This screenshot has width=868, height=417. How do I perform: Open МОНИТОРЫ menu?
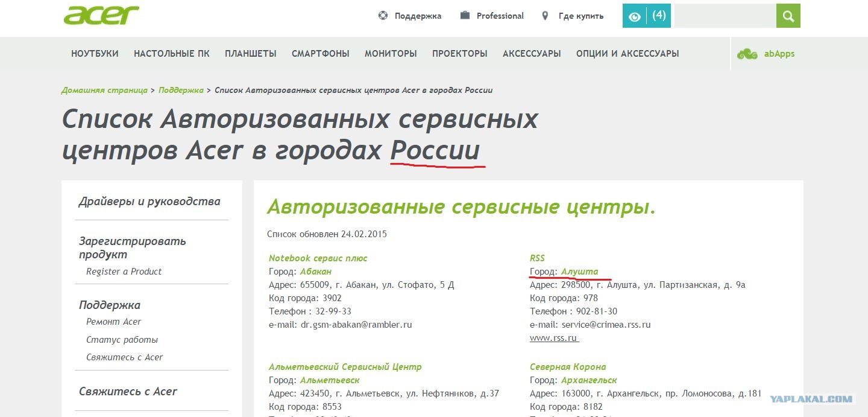click(x=391, y=54)
